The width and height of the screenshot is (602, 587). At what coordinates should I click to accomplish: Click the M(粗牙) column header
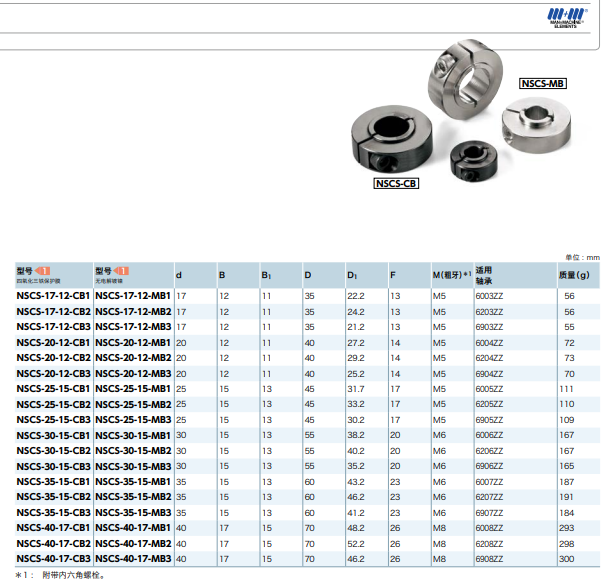[x=452, y=275]
